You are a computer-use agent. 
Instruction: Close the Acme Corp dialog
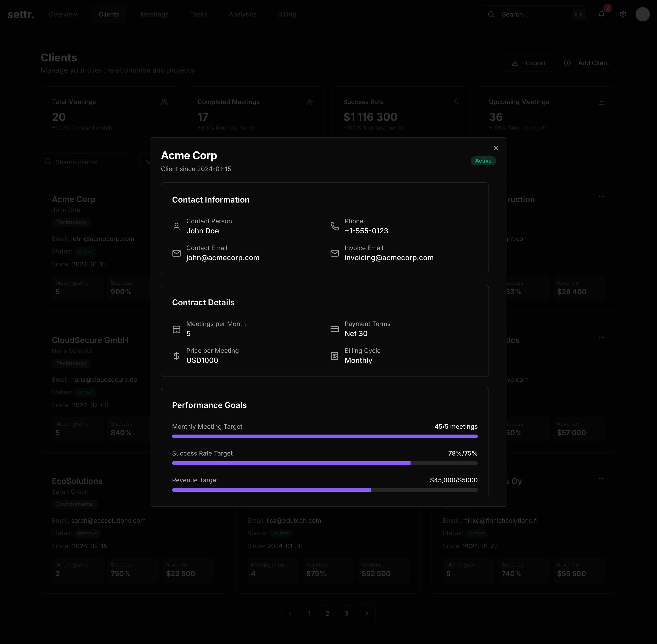pos(496,148)
